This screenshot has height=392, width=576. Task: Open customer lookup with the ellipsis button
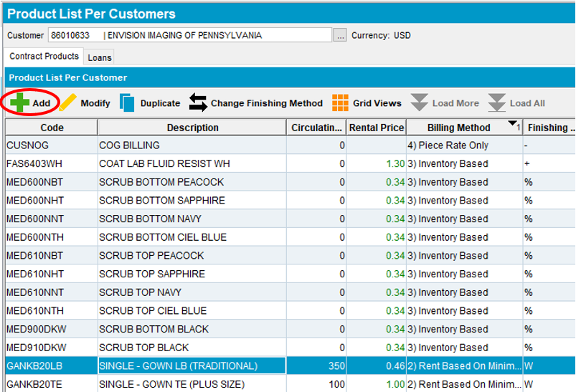point(340,35)
